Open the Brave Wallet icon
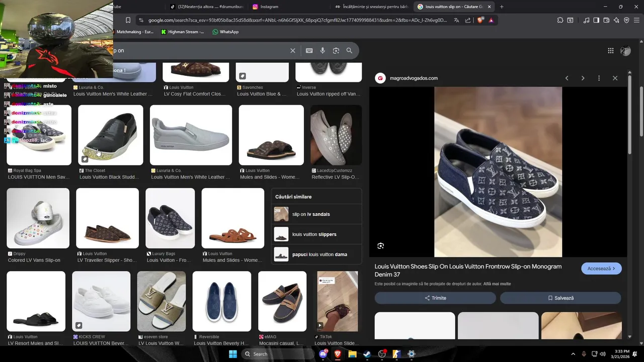 606,20
